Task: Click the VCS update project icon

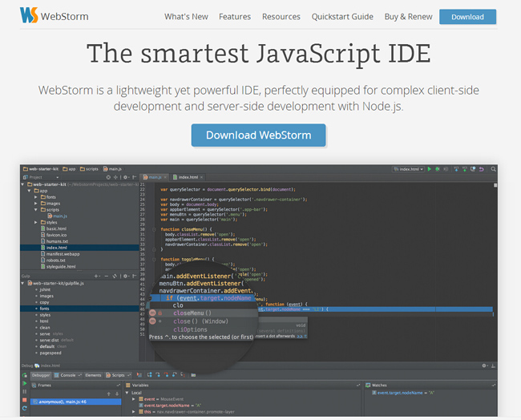Action: tap(456, 169)
